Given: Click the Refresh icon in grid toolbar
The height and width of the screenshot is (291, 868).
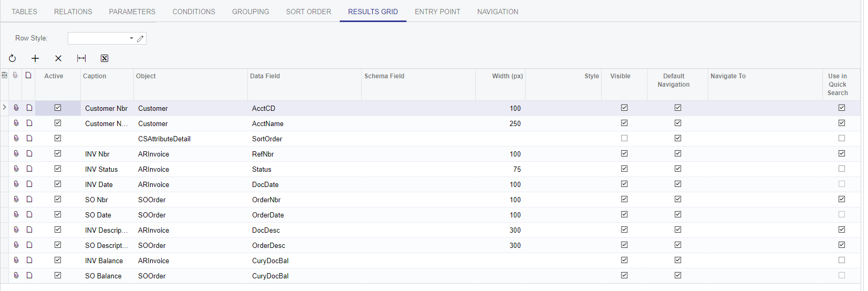Looking at the screenshot, I should (13, 58).
